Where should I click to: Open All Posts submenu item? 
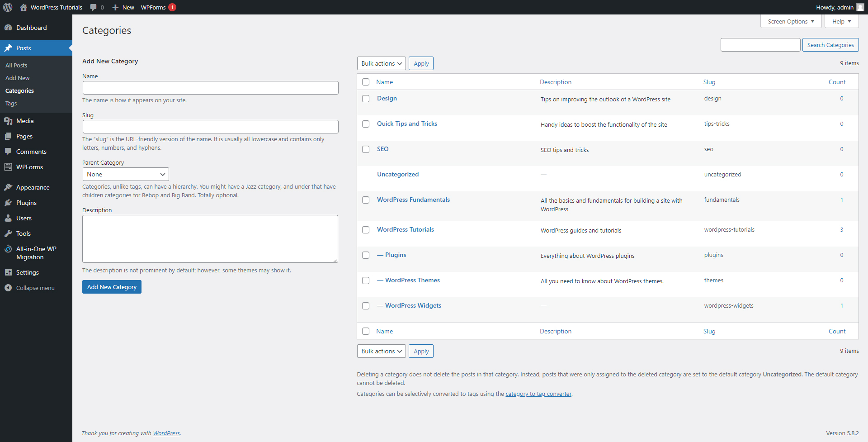coord(16,65)
